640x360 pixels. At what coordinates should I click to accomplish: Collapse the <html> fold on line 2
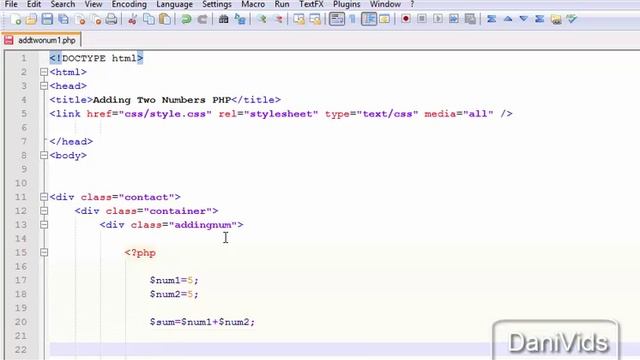pyautogui.click(x=44, y=72)
